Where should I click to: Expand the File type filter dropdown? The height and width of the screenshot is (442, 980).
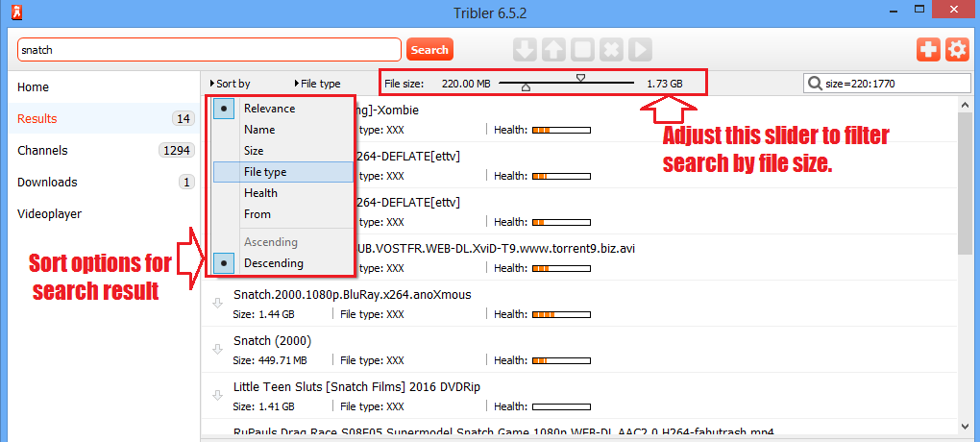[x=317, y=84]
